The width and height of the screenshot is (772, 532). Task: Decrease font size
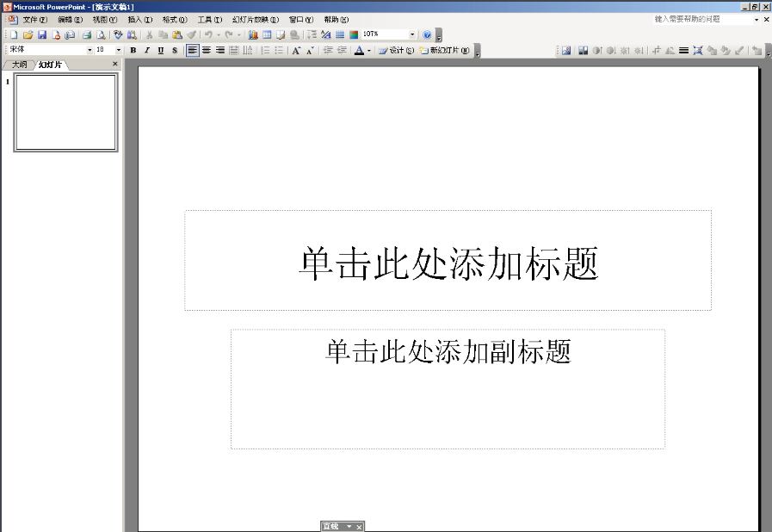click(x=310, y=50)
